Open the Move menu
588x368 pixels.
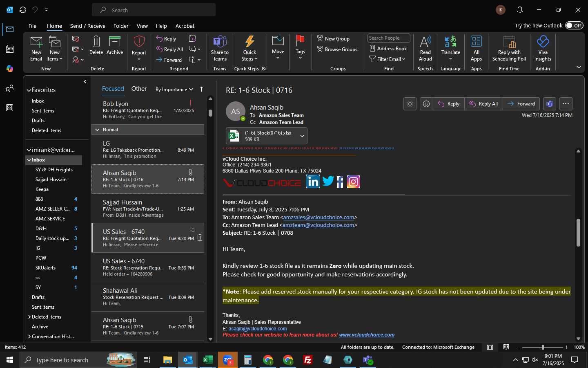[x=278, y=48]
